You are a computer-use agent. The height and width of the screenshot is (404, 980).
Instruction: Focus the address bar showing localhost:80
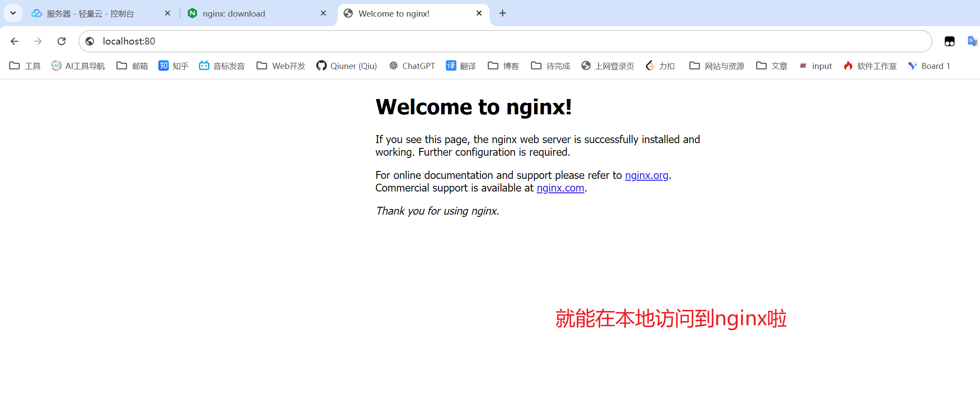point(505,41)
